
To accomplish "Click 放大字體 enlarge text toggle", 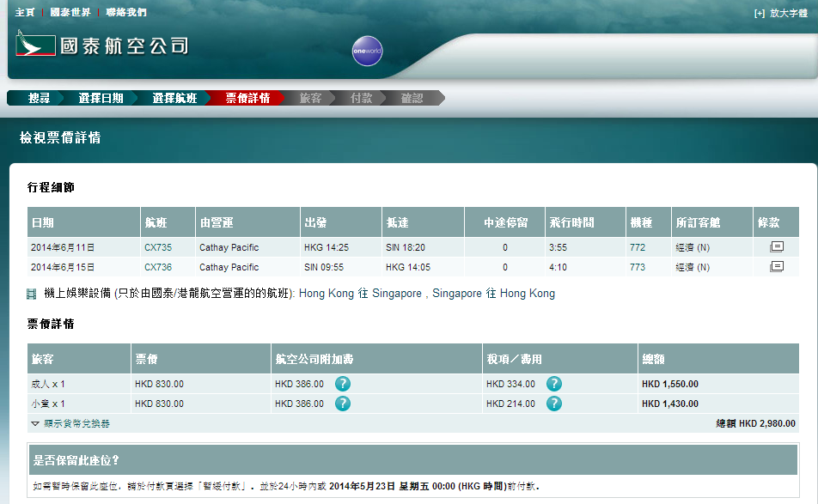I will point(781,13).
